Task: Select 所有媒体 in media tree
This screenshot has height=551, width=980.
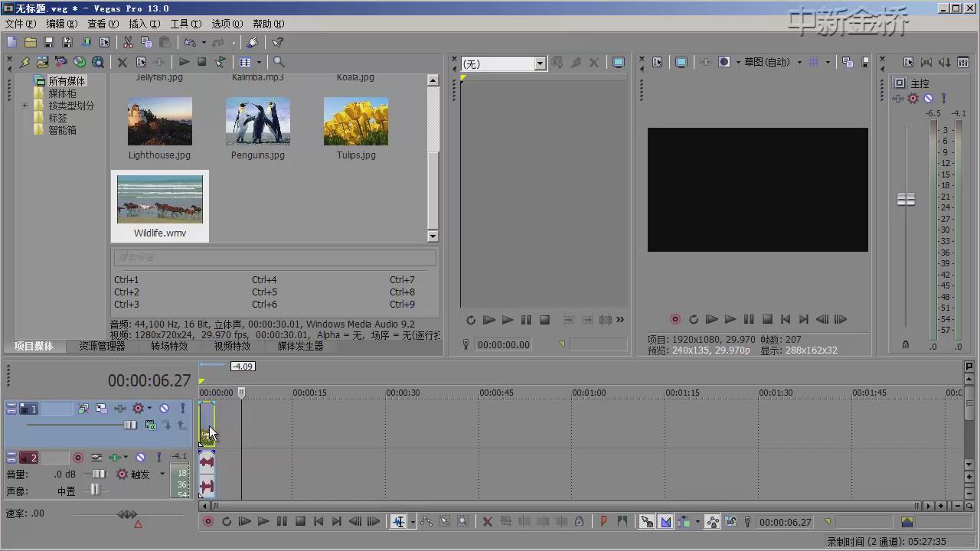Action: [67, 81]
